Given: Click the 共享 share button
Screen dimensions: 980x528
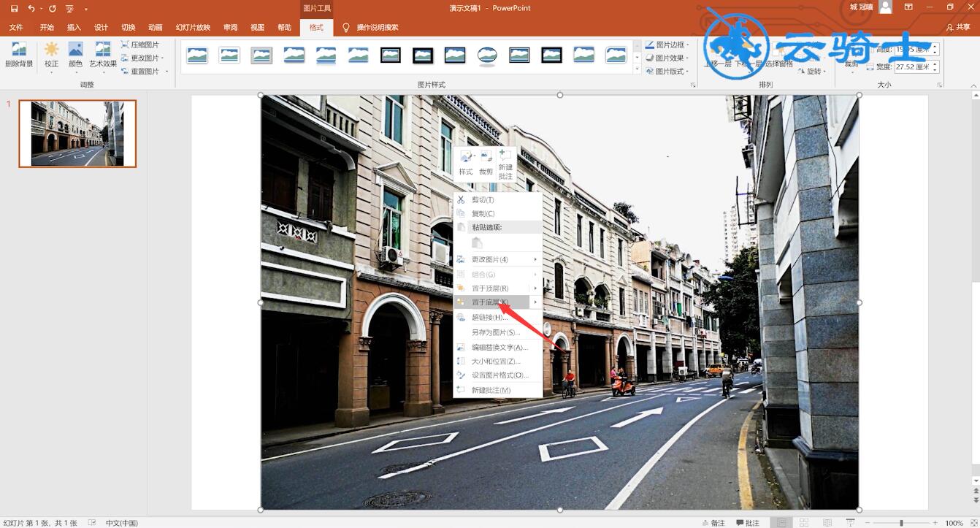Looking at the screenshot, I should click(x=958, y=28).
